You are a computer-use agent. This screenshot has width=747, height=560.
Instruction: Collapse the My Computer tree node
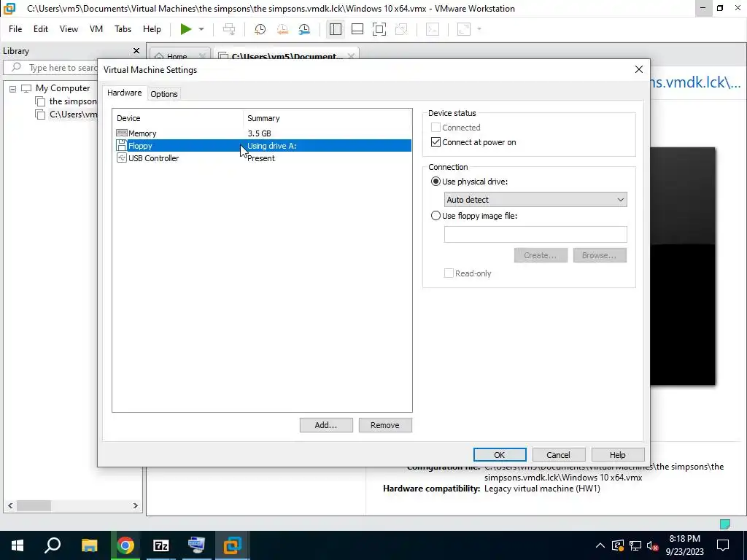tap(13, 88)
